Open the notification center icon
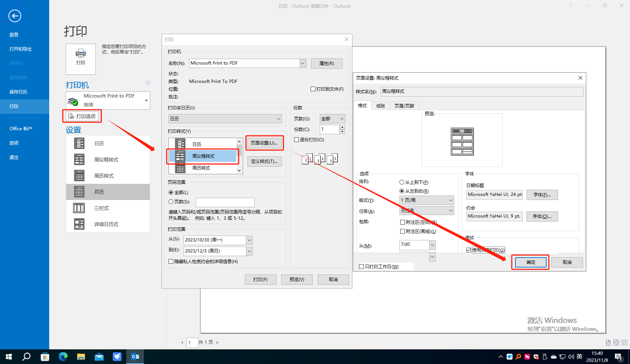Viewport: 630px width, 364px height. pyautogui.click(x=618, y=357)
